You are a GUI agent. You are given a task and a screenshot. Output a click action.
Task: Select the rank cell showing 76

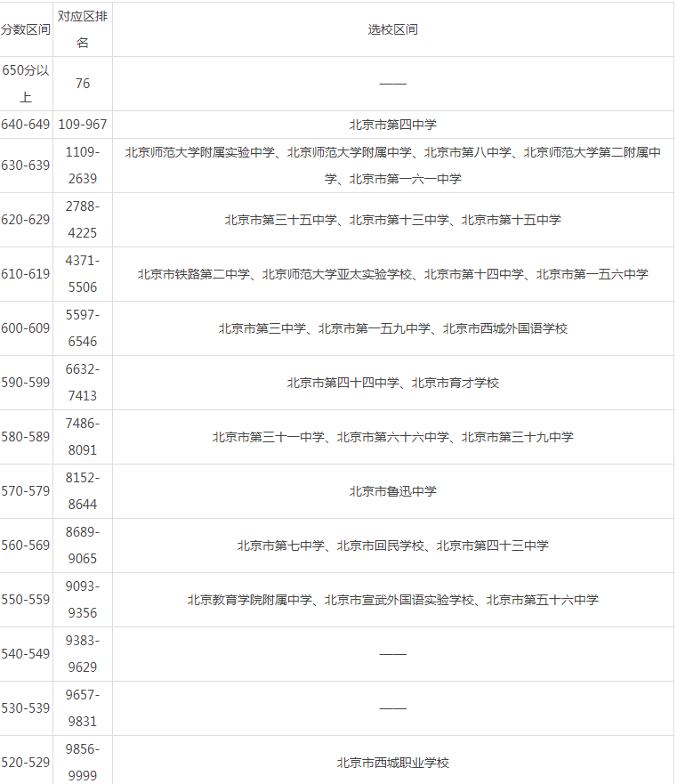point(83,84)
